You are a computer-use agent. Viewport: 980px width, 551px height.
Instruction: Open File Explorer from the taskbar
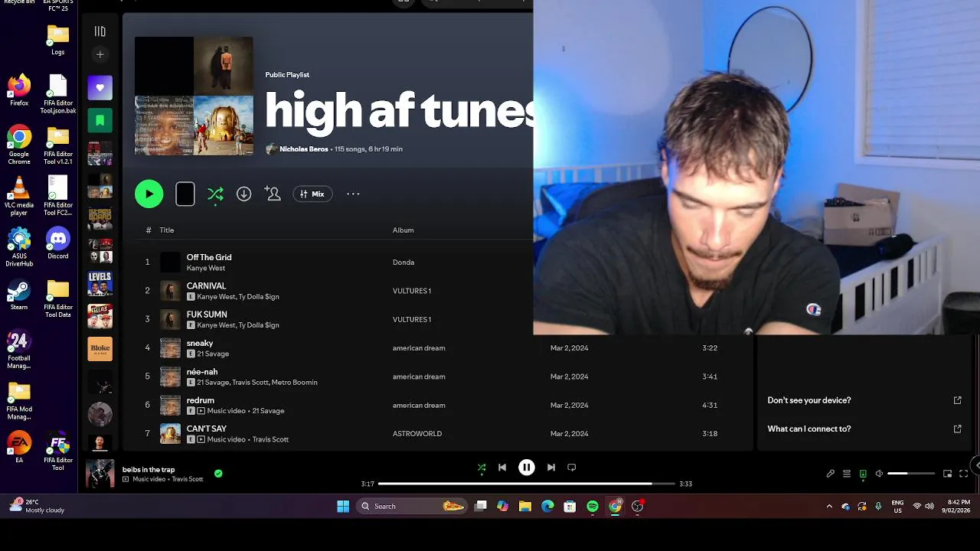pyautogui.click(x=525, y=506)
